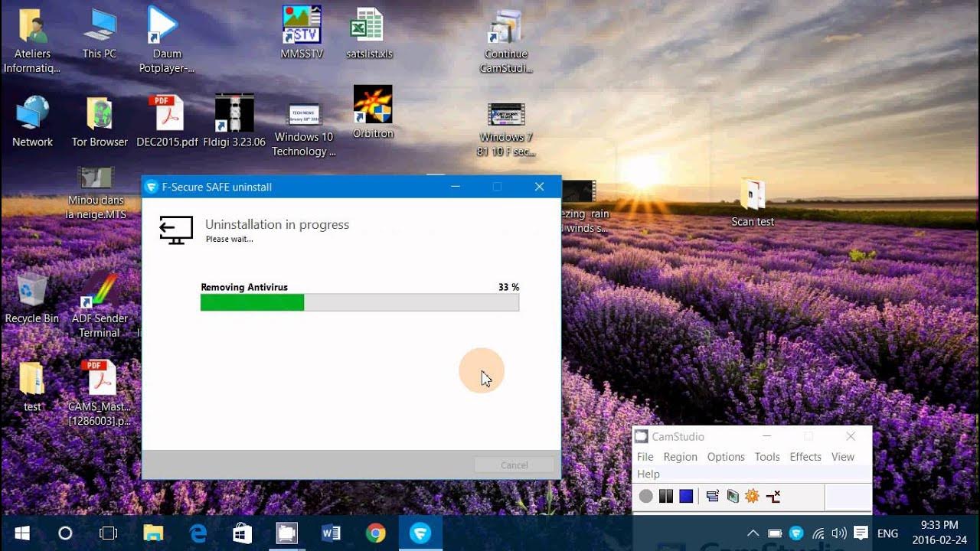
Task: Click the orange sun icon in CamStudio
Action: [752, 497]
